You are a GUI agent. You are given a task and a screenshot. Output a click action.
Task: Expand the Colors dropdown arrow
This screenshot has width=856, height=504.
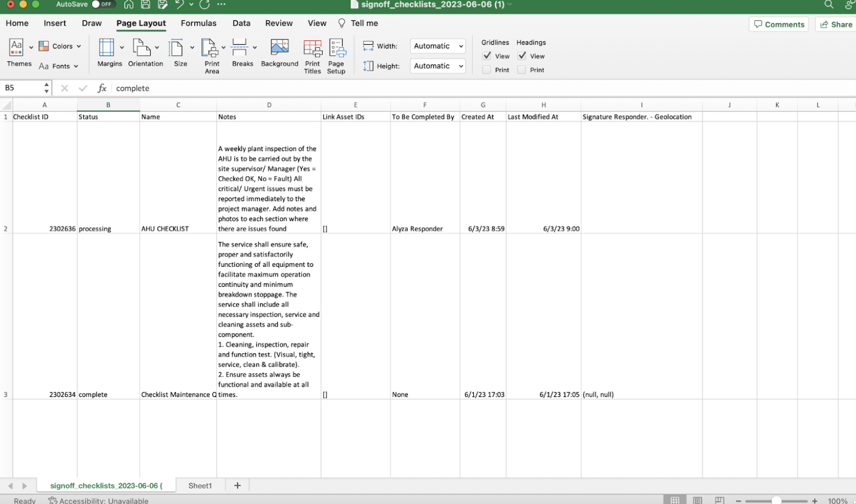(x=79, y=46)
